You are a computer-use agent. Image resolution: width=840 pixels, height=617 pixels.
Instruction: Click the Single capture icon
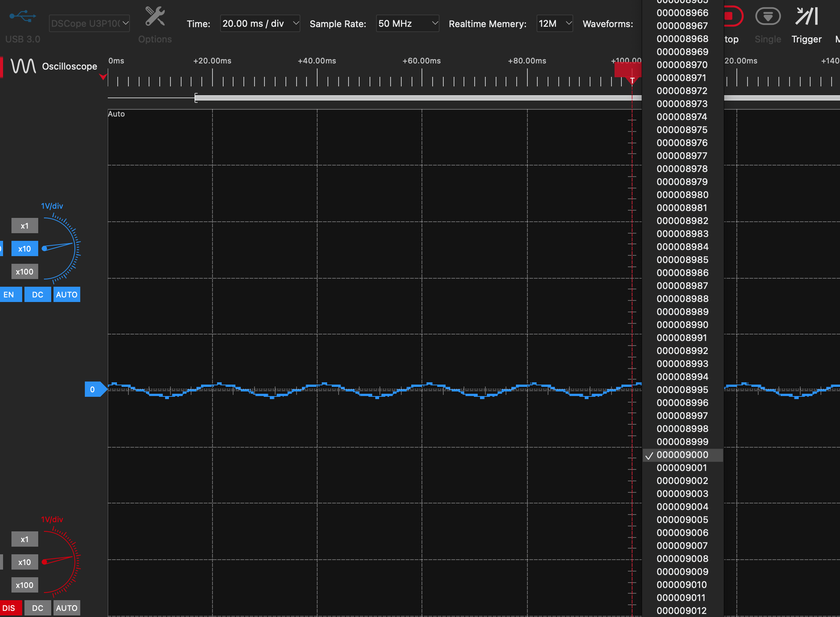pyautogui.click(x=768, y=16)
